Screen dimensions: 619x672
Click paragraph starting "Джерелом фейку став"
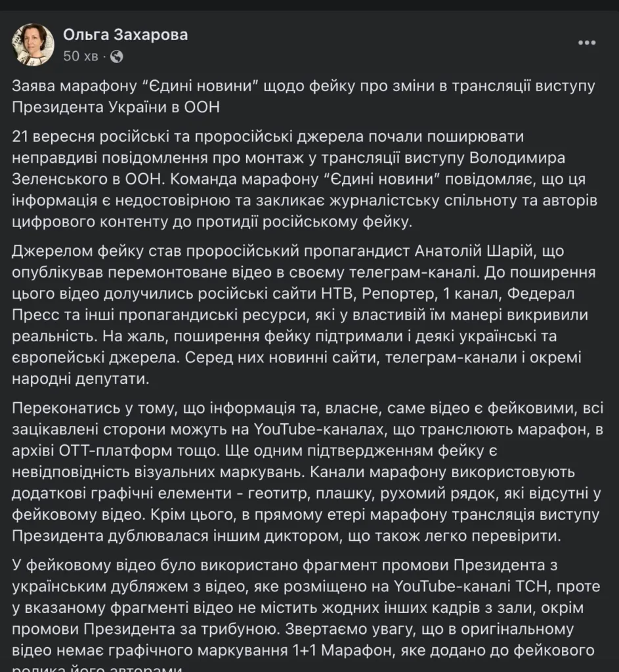pyautogui.click(x=303, y=314)
